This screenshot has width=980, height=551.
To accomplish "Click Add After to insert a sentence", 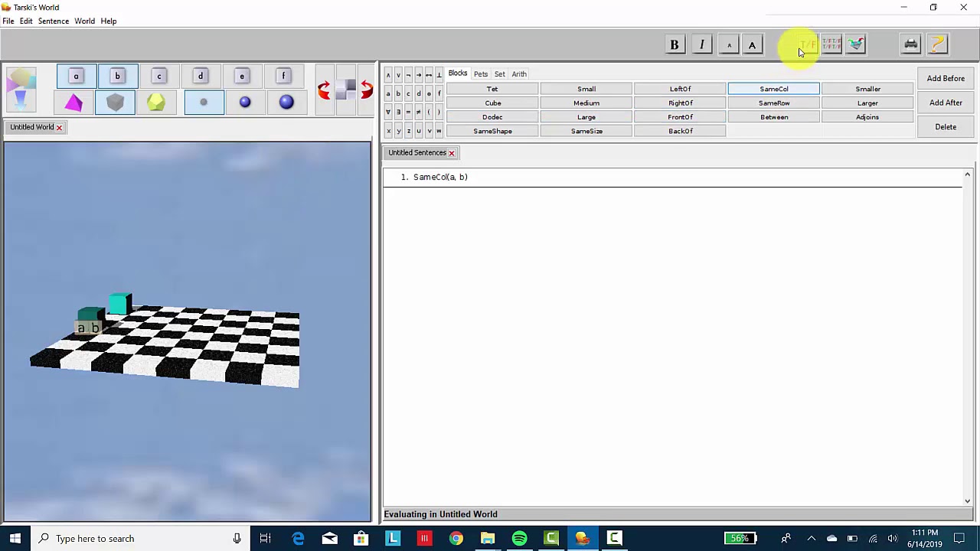I will [946, 103].
